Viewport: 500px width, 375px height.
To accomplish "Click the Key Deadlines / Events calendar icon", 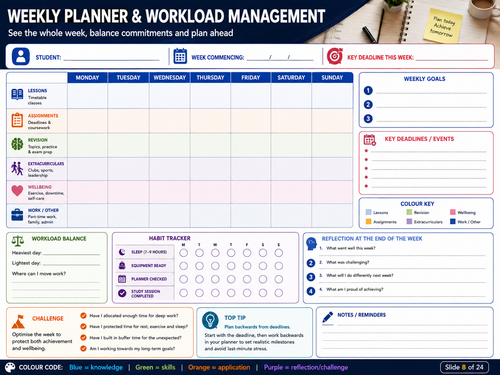I will (x=370, y=140).
